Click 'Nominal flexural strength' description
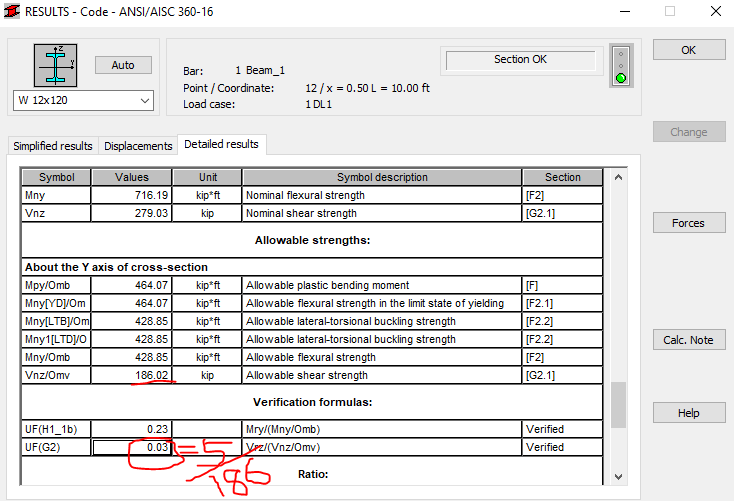Viewport: 734px width, 501px height. click(305, 195)
